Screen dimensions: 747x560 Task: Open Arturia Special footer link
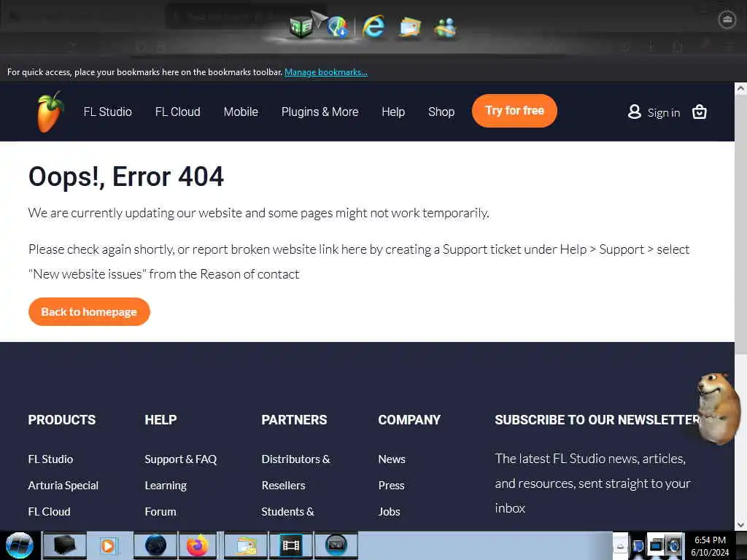point(63,485)
